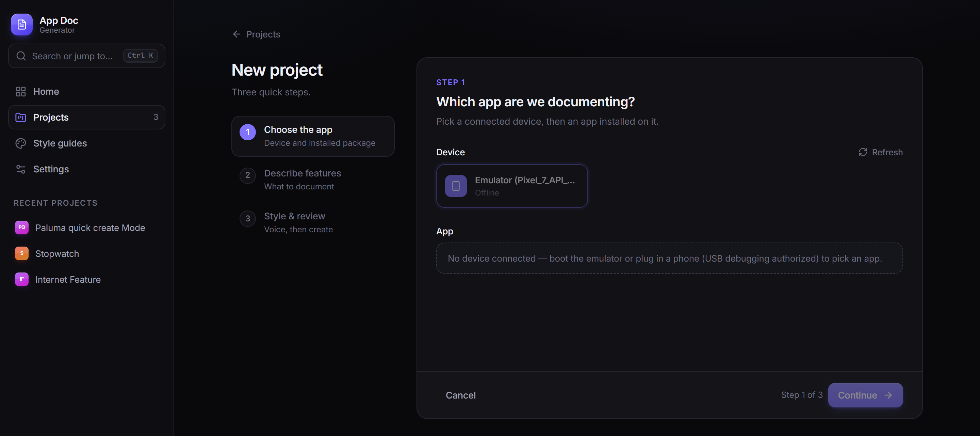Click the step 3 numbered circle

point(248,219)
